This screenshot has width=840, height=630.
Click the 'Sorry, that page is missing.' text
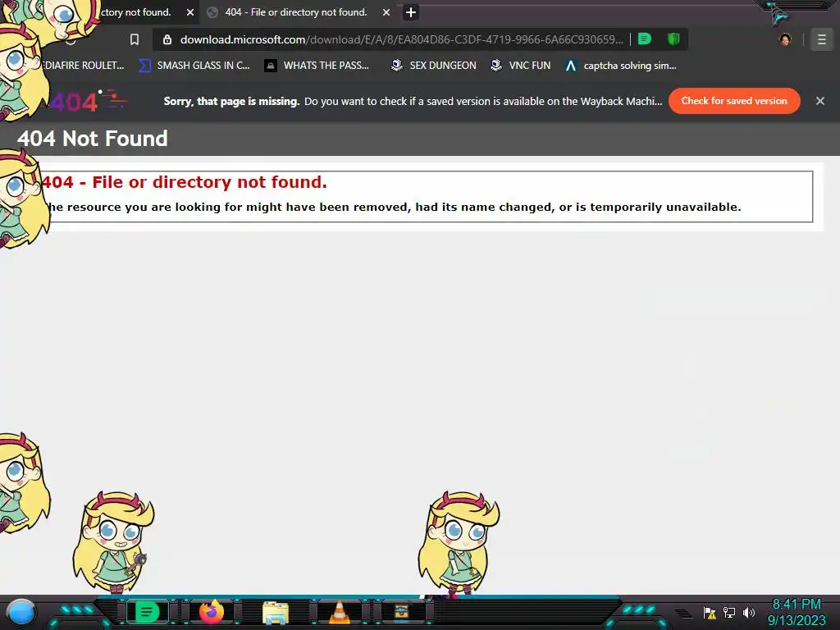pos(231,101)
